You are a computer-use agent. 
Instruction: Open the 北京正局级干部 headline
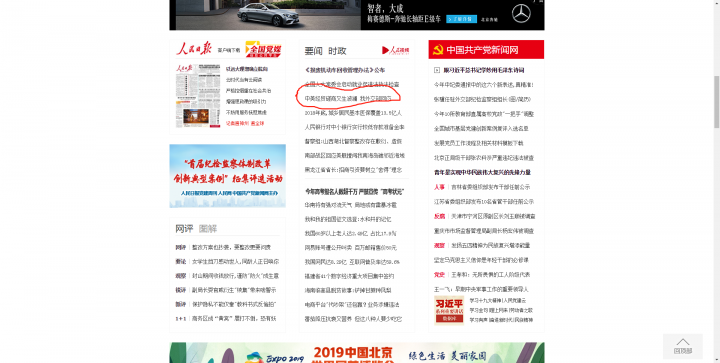[484, 158]
